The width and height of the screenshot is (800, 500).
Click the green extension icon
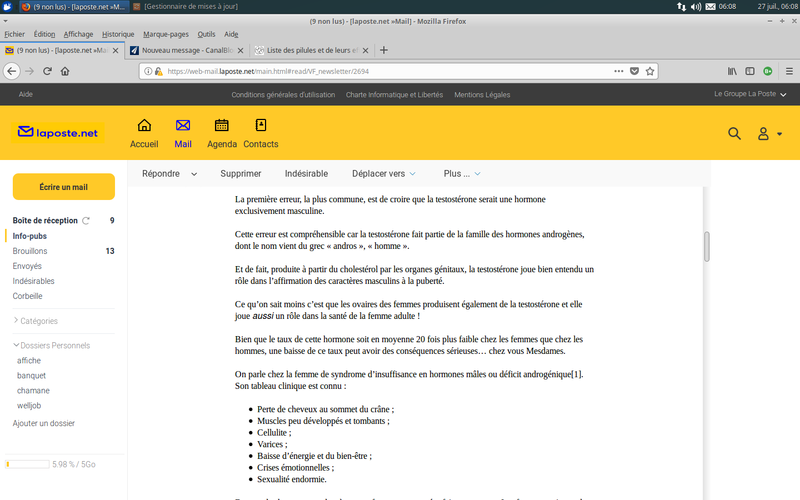[x=768, y=71]
